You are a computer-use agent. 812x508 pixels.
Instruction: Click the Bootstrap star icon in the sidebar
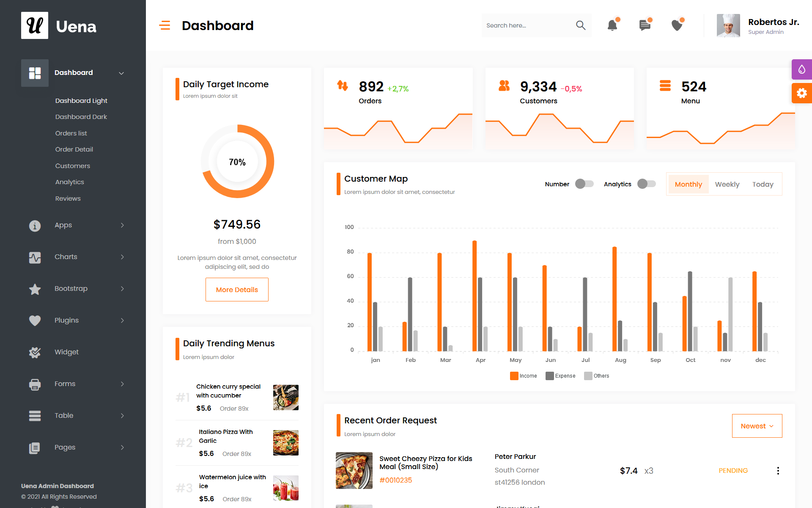tap(34, 289)
